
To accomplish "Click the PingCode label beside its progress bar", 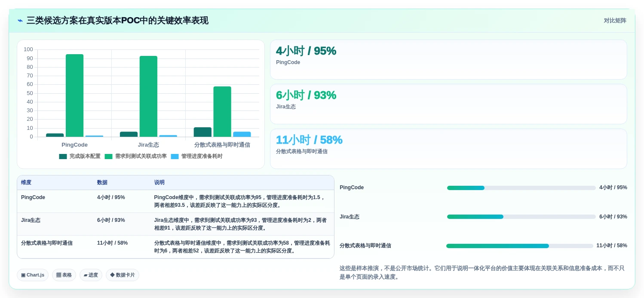I will (352, 187).
